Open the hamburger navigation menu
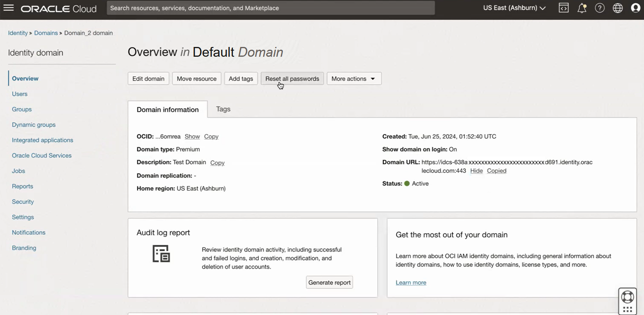Screen dimensions: 644x315 pyautogui.click(x=9, y=8)
